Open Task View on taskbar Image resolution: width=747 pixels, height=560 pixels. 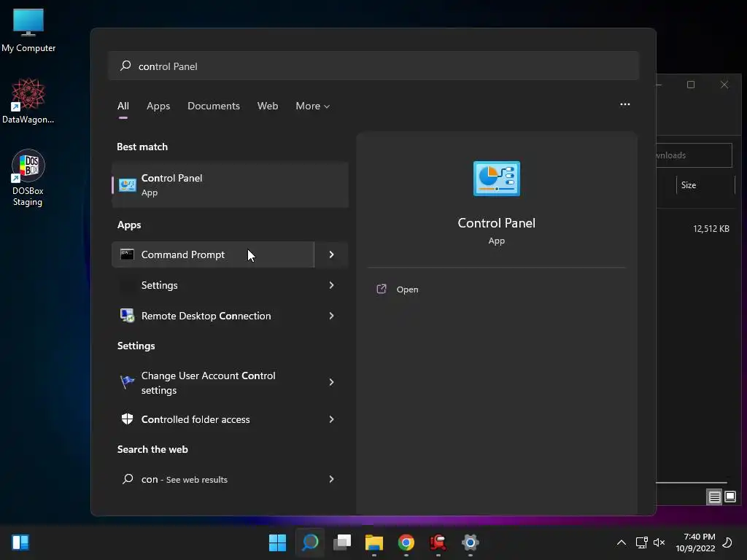tap(342, 542)
